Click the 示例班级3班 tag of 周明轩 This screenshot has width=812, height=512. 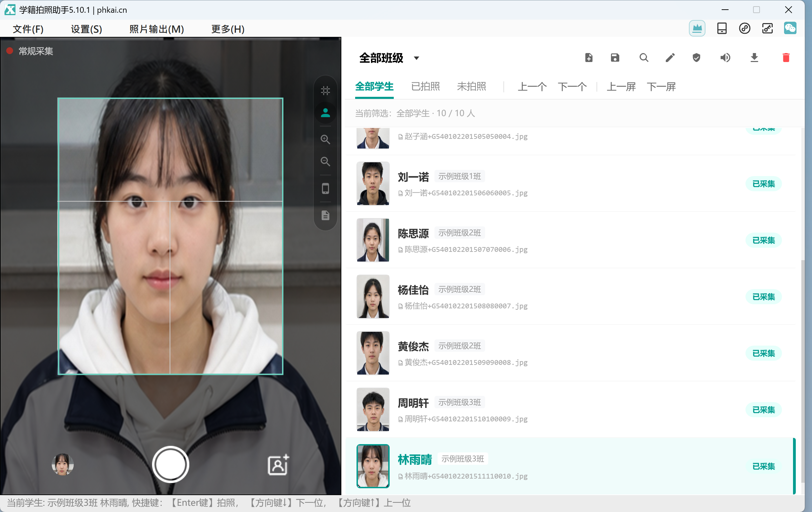pyautogui.click(x=459, y=402)
